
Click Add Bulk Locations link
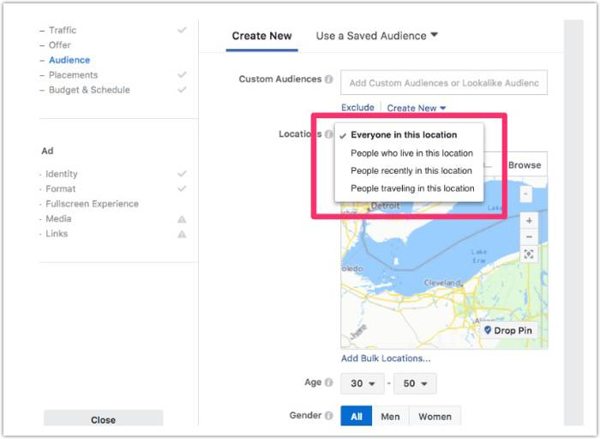pos(386,358)
